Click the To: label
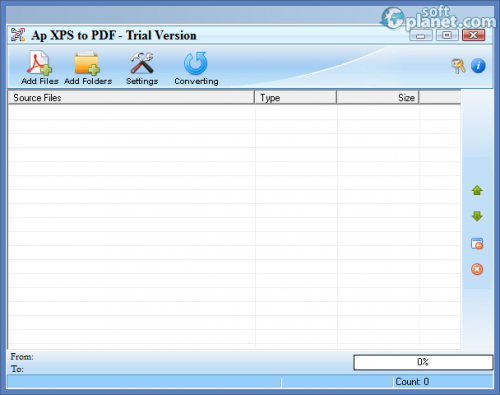500x395 pixels. [x=17, y=369]
